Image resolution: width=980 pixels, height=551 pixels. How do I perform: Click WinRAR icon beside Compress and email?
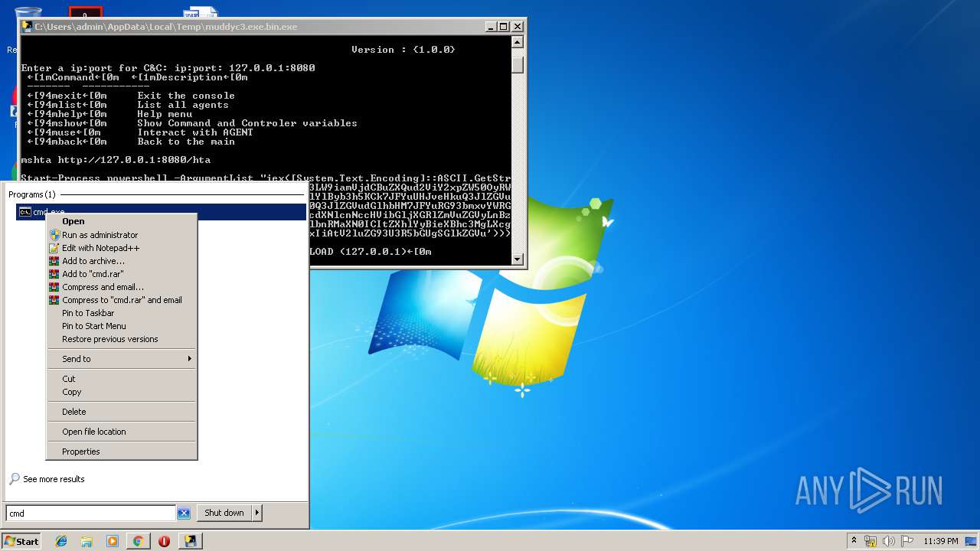click(x=54, y=287)
